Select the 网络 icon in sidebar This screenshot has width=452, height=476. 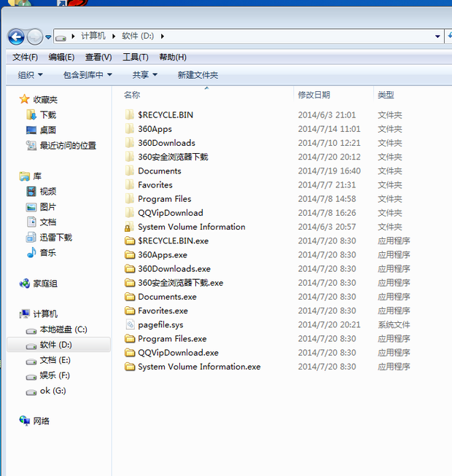pos(24,421)
